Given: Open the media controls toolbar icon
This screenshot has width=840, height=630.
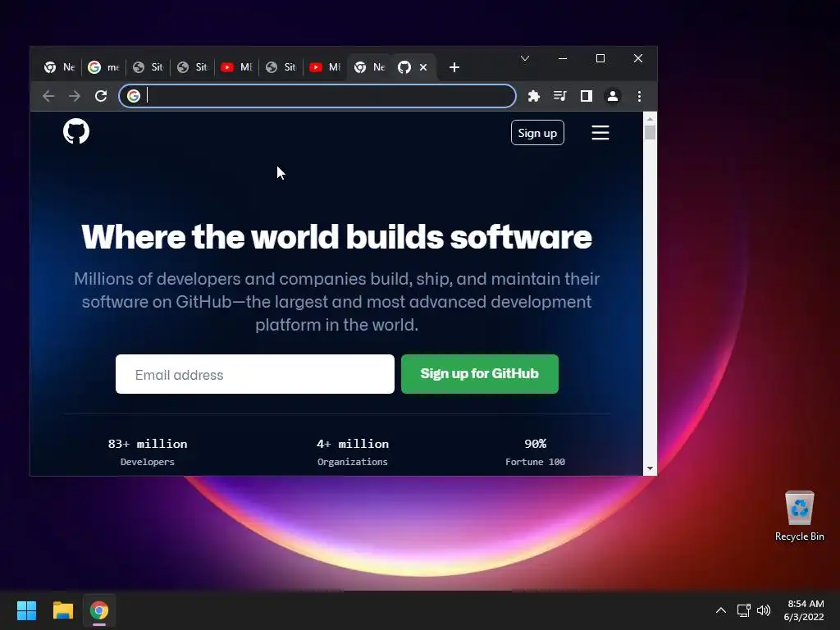Looking at the screenshot, I should [559, 96].
